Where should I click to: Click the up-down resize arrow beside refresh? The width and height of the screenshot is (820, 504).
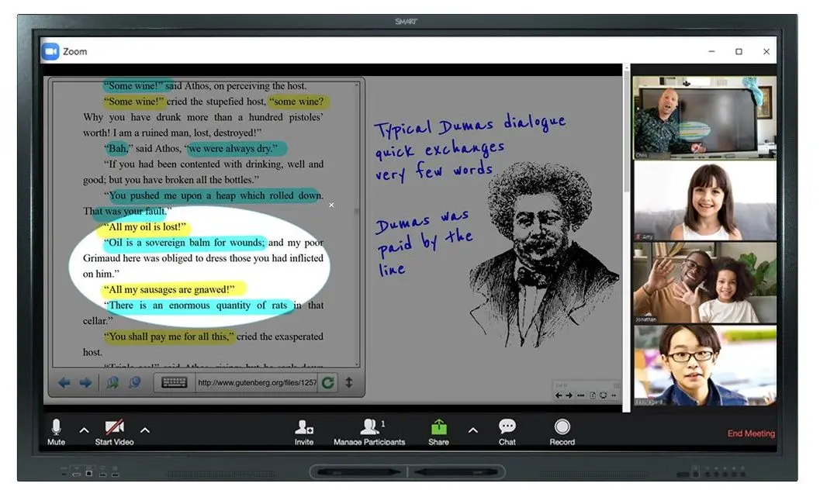tap(349, 382)
